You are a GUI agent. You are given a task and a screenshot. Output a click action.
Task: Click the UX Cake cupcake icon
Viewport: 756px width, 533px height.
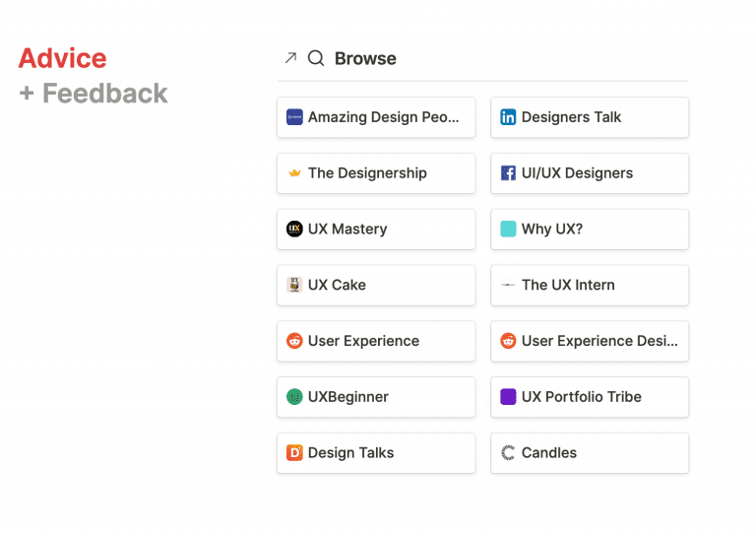294,285
